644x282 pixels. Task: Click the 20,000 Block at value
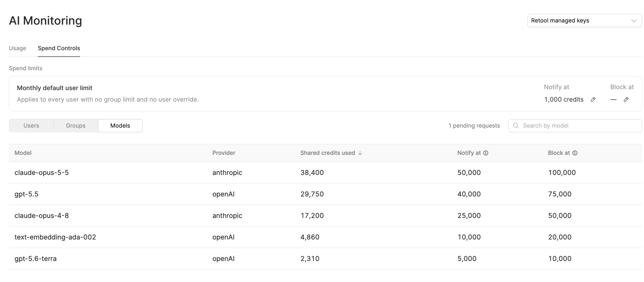tap(560, 237)
